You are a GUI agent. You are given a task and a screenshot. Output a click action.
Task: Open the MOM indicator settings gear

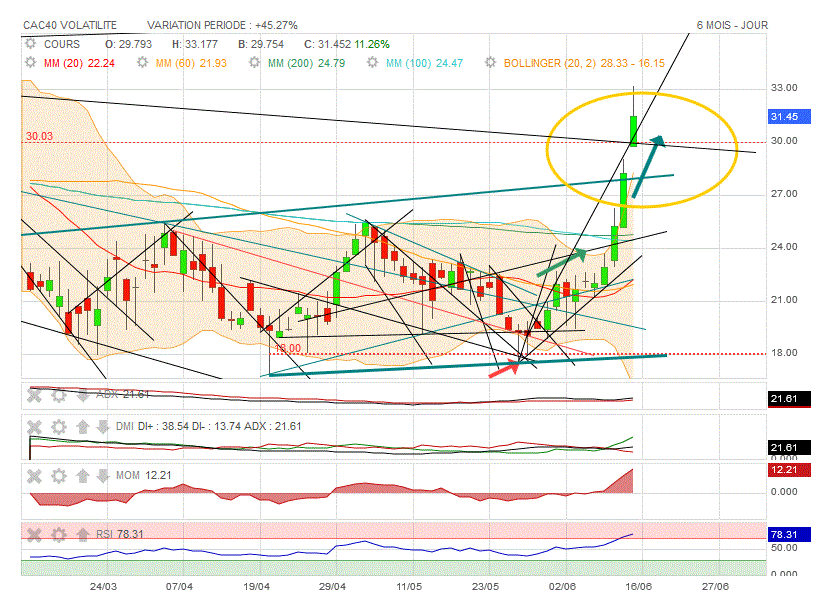pos(59,475)
